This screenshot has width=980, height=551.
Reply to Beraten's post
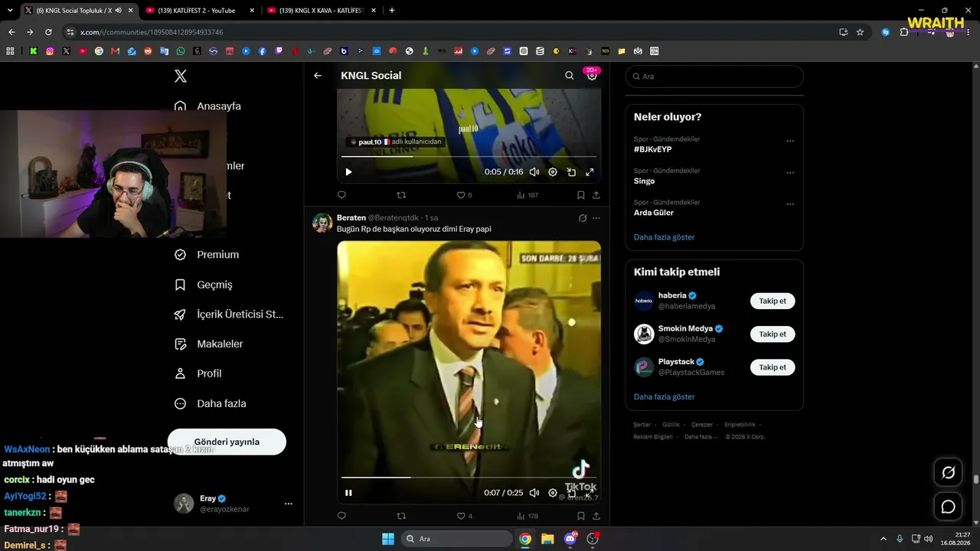[x=341, y=516]
